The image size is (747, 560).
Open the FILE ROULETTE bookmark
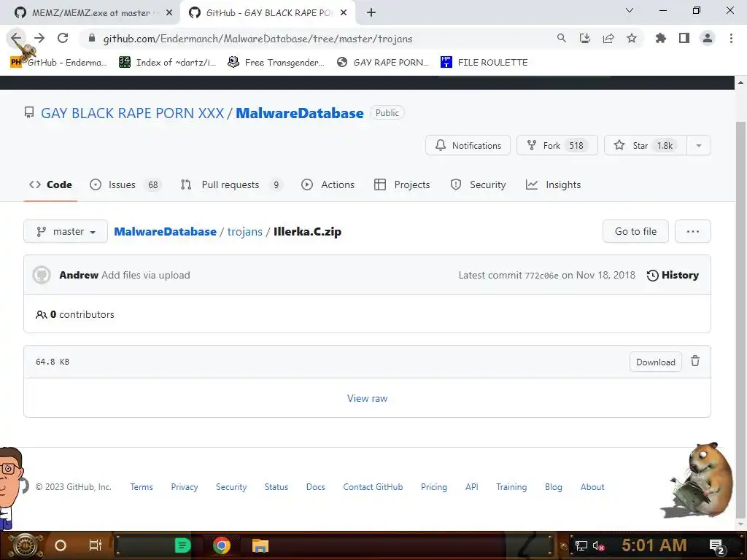pyautogui.click(x=484, y=63)
